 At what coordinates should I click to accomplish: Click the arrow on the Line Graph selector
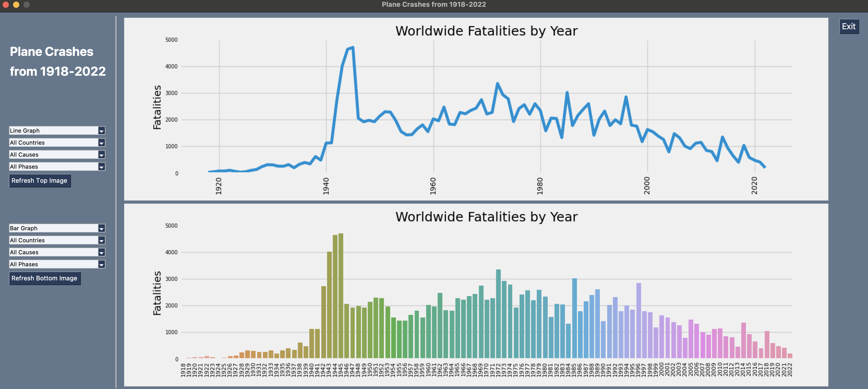[x=102, y=131]
